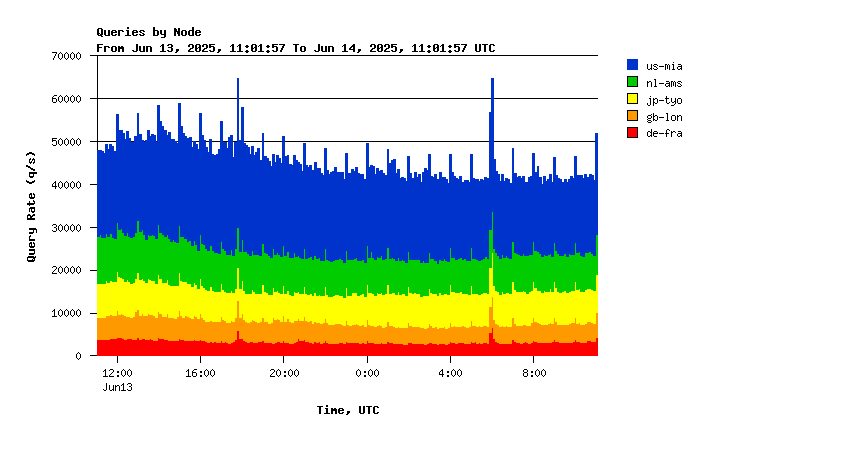Click the 20:00 time axis label
Screen dimensions: 850x450
point(284,373)
